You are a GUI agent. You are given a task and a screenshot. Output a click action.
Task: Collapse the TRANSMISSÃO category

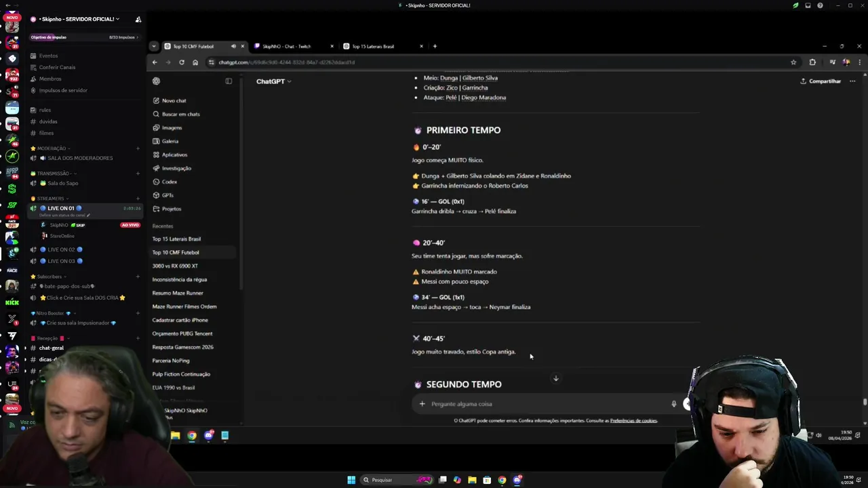click(x=53, y=174)
